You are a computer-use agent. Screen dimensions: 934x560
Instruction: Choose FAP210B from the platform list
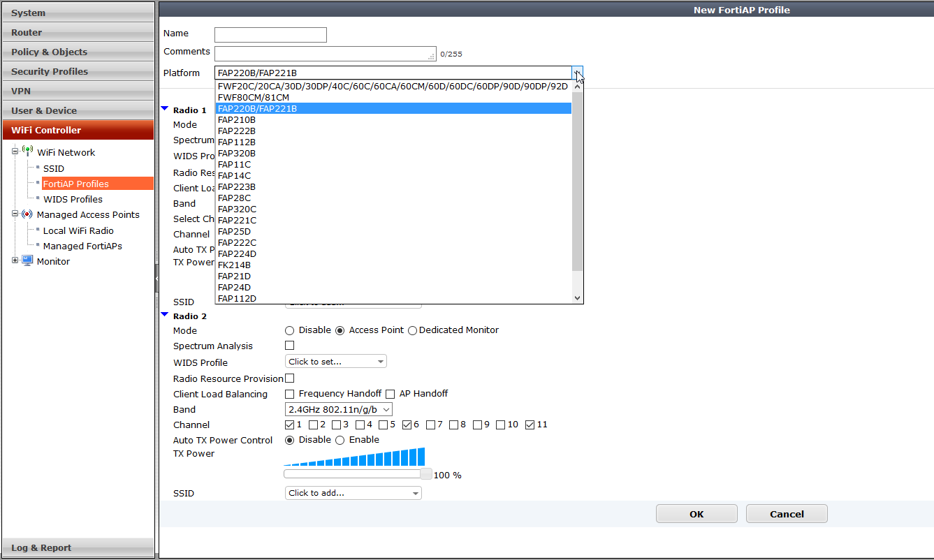393,120
